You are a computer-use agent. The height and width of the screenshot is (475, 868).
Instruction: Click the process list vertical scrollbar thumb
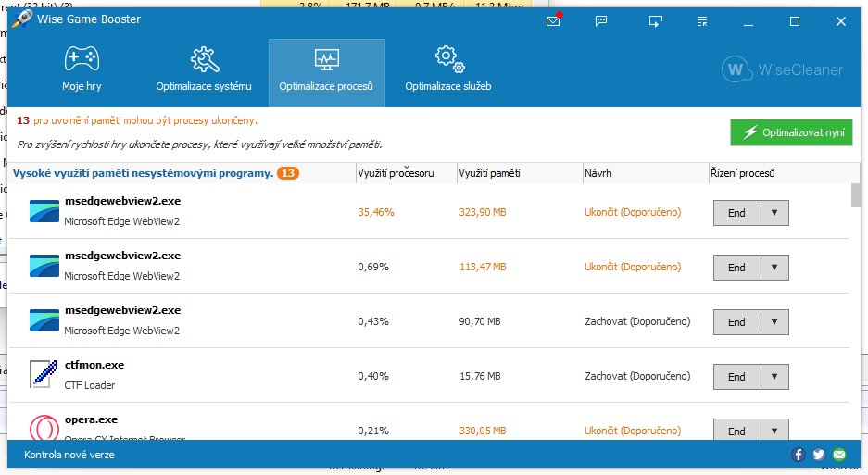pyautogui.click(x=856, y=195)
